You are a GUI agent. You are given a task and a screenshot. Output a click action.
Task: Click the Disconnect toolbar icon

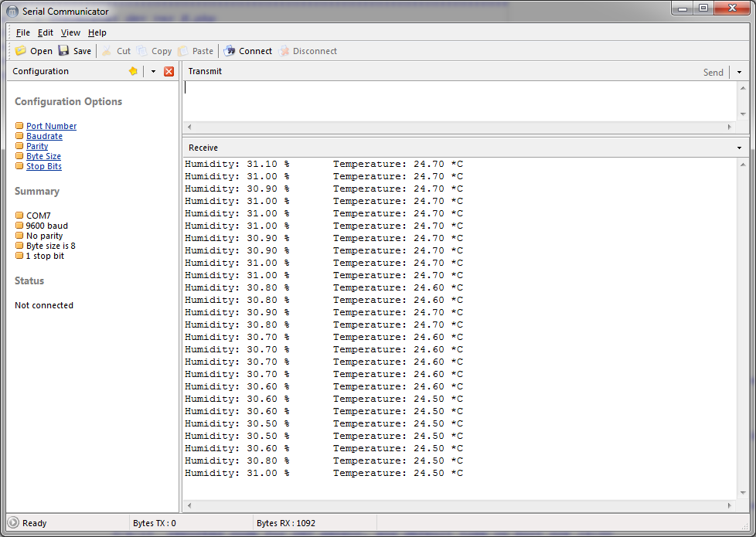(284, 51)
